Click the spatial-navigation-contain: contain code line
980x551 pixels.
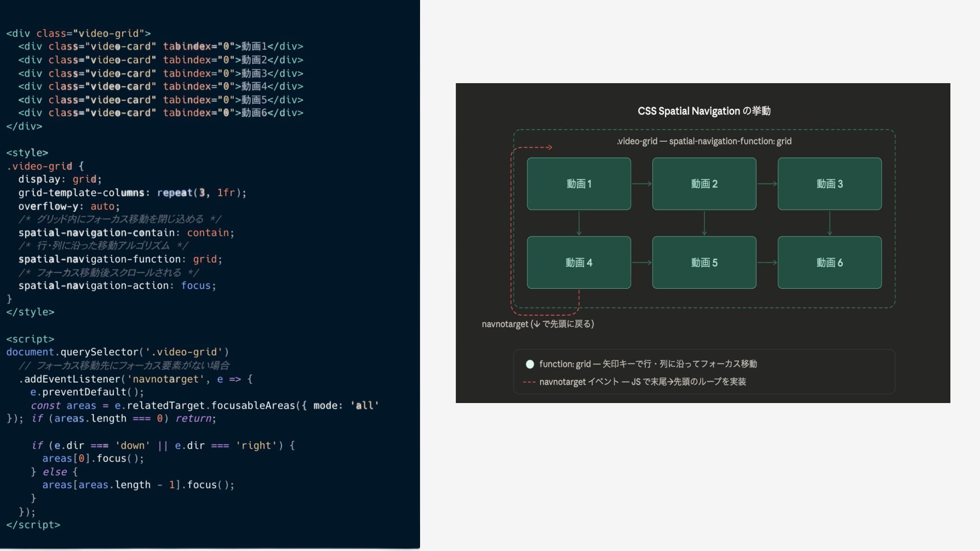(x=126, y=233)
